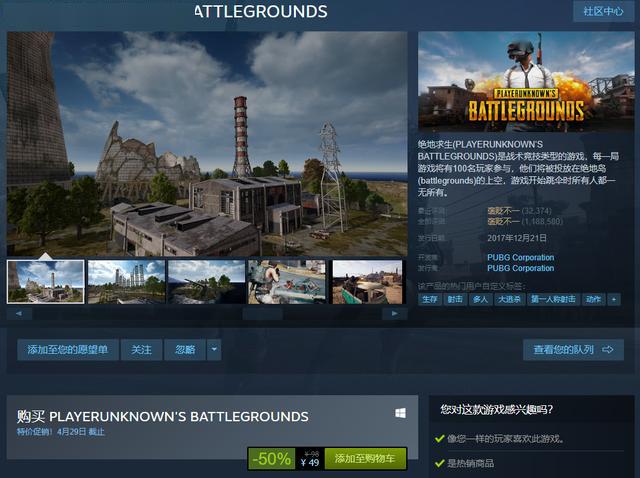Click the plus icon to add tags
The image size is (640, 478).
(x=614, y=299)
